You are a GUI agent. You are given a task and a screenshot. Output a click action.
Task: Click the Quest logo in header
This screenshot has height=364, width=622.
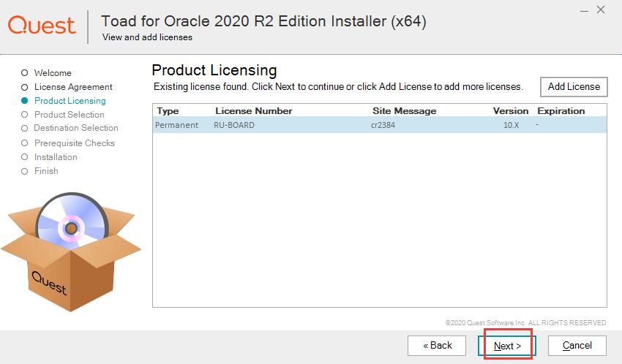(x=42, y=25)
